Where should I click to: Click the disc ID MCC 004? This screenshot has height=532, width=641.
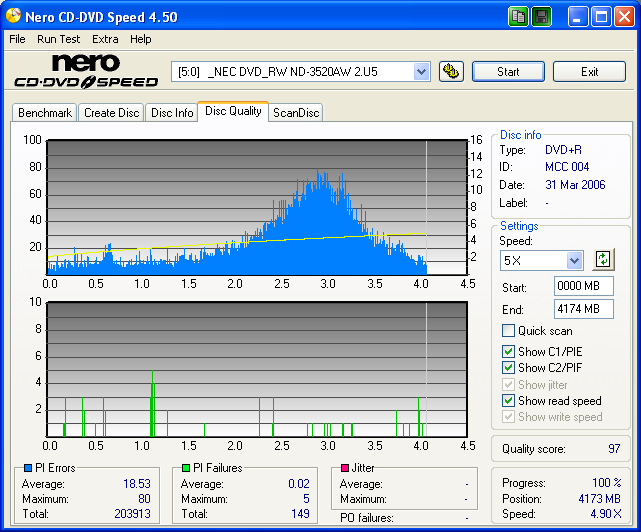[567, 167]
